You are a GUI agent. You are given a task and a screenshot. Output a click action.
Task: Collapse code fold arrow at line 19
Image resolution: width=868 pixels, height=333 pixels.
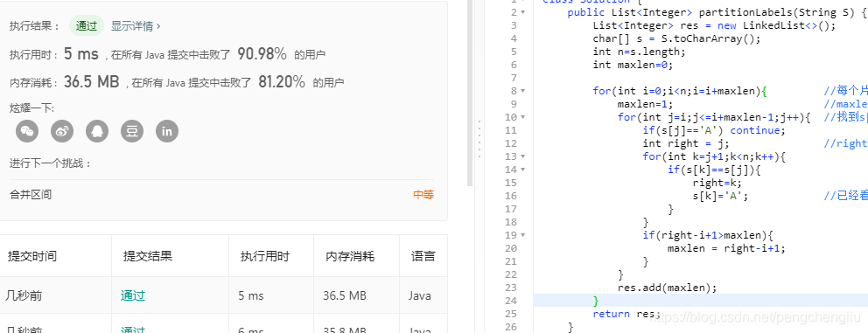[523, 235]
